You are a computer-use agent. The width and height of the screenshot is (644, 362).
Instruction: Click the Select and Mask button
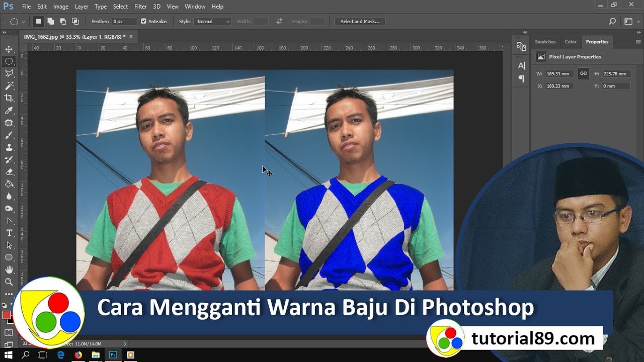coord(360,22)
